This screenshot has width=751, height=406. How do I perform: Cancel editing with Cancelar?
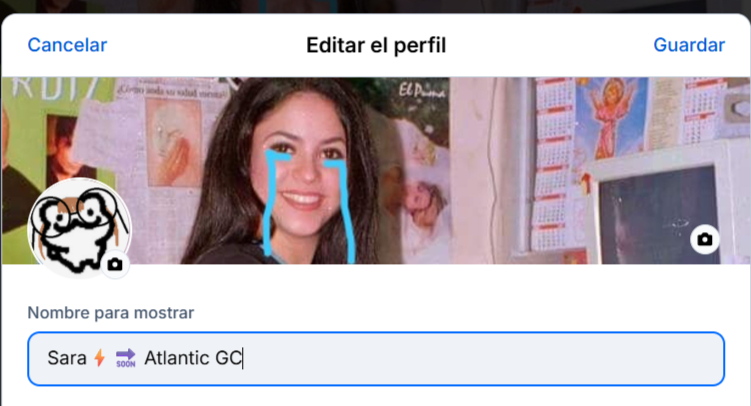click(67, 45)
